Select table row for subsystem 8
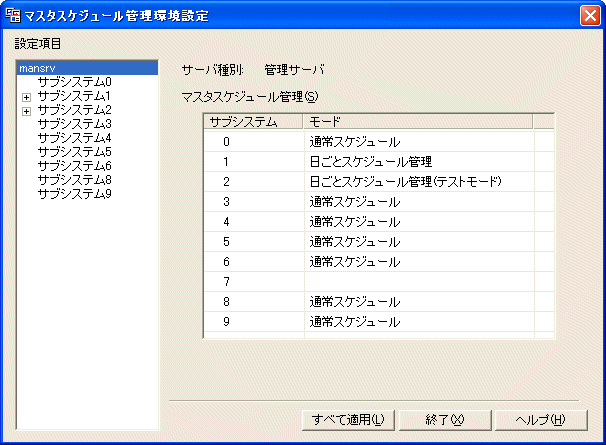606x445 pixels. click(379, 302)
